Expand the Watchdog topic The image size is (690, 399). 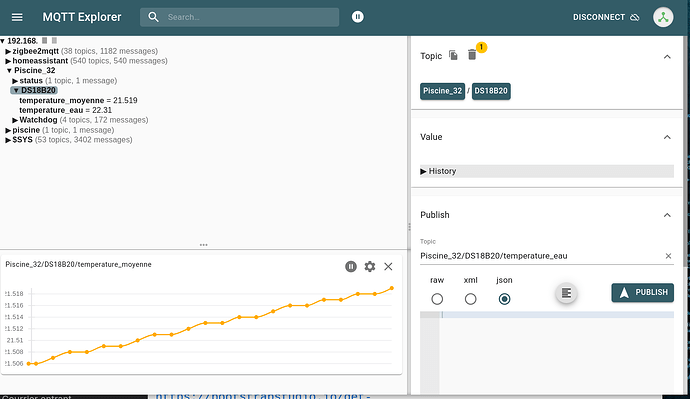pyautogui.click(x=15, y=120)
